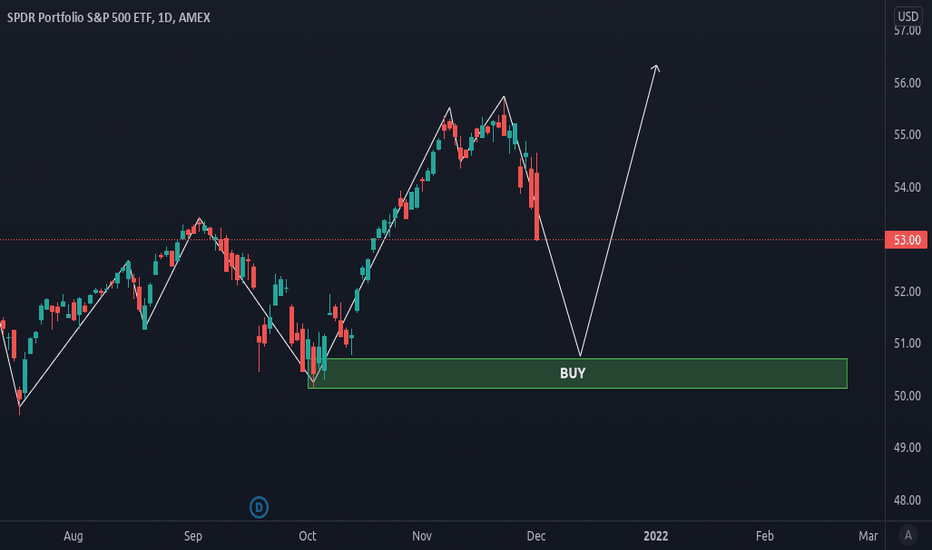Screen dimensions: 932x550
Task: Open the USD currency selector
Action: point(908,16)
